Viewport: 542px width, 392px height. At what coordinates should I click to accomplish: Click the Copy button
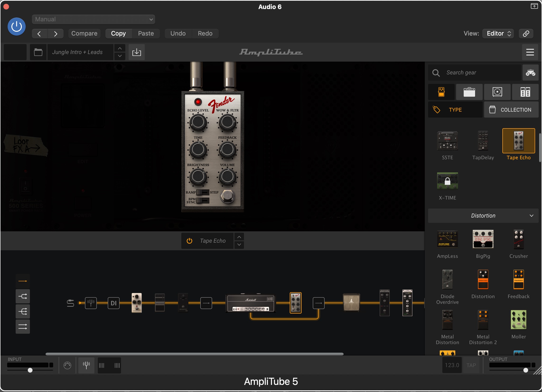point(118,34)
